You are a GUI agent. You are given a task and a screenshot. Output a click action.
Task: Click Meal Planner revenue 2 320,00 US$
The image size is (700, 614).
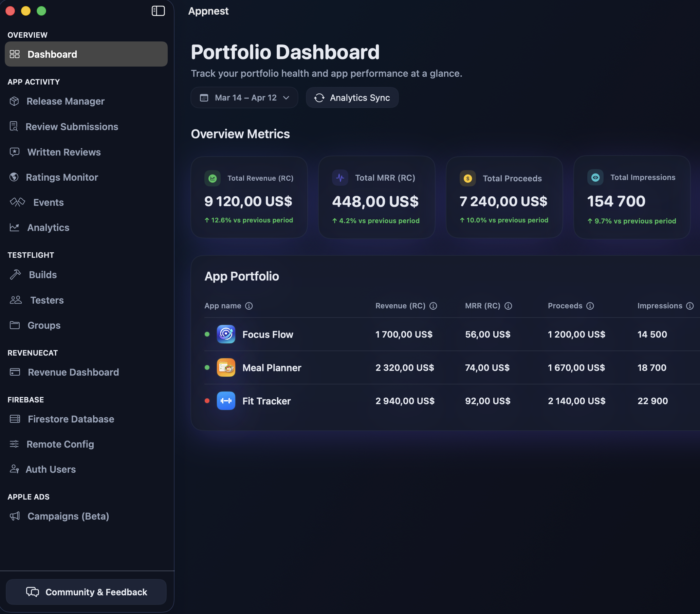coord(405,367)
